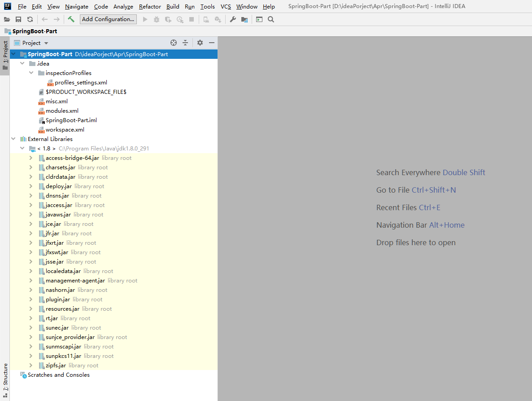The image size is (532, 401).
Task: Collapse the inspectionProfiles folder
Action: [x=31, y=73]
